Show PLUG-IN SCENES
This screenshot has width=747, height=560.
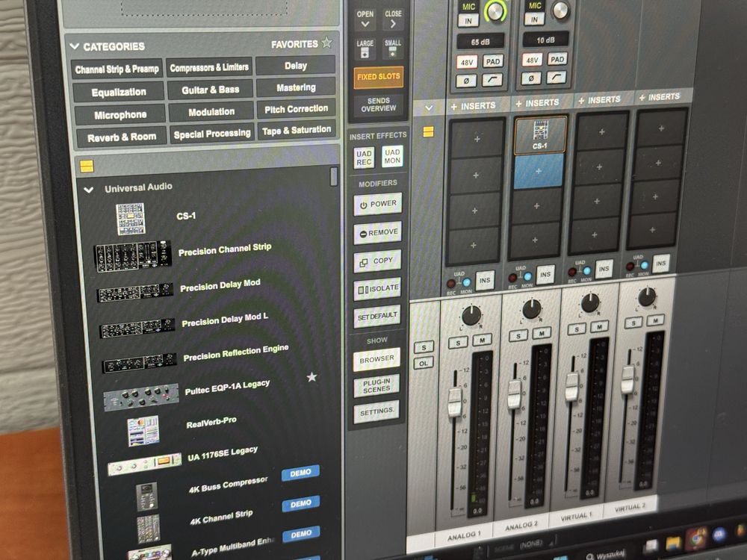pyautogui.click(x=376, y=386)
